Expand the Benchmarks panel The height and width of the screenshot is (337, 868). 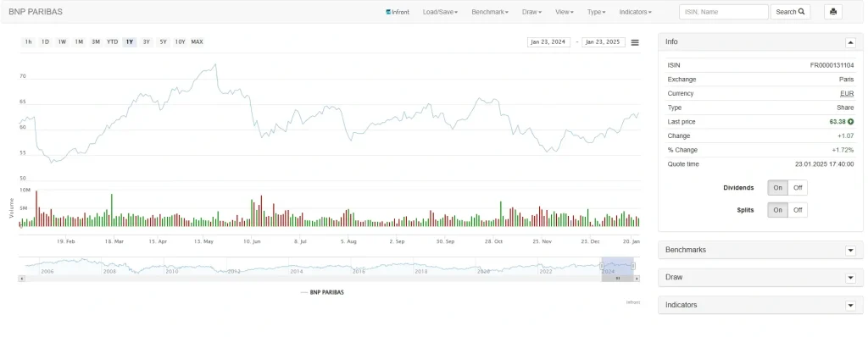coord(851,250)
